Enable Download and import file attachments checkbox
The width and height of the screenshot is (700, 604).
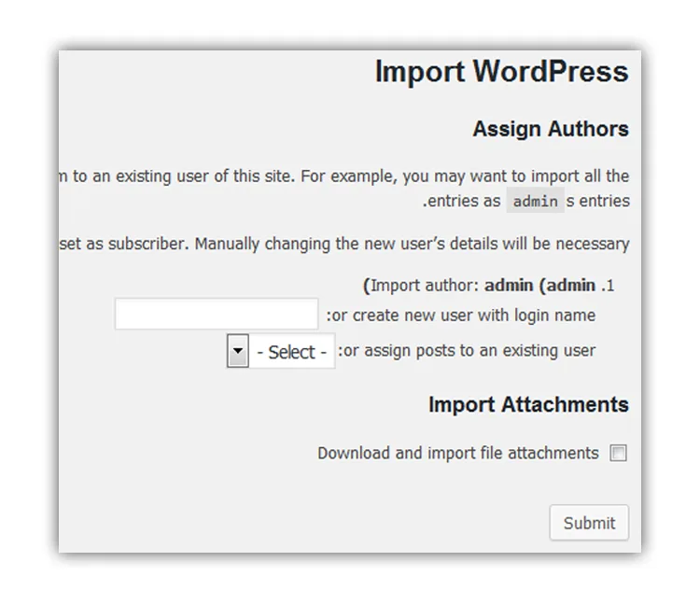click(618, 453)
